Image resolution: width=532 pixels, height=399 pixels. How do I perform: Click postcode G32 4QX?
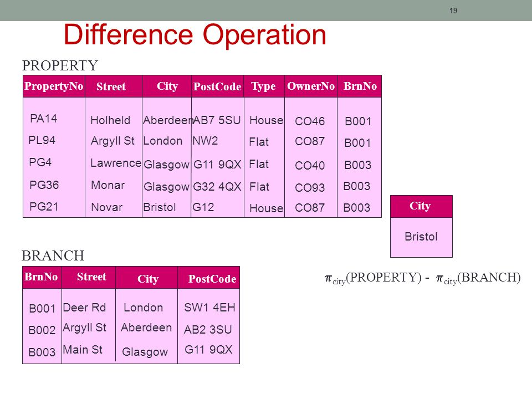(217, 187)
